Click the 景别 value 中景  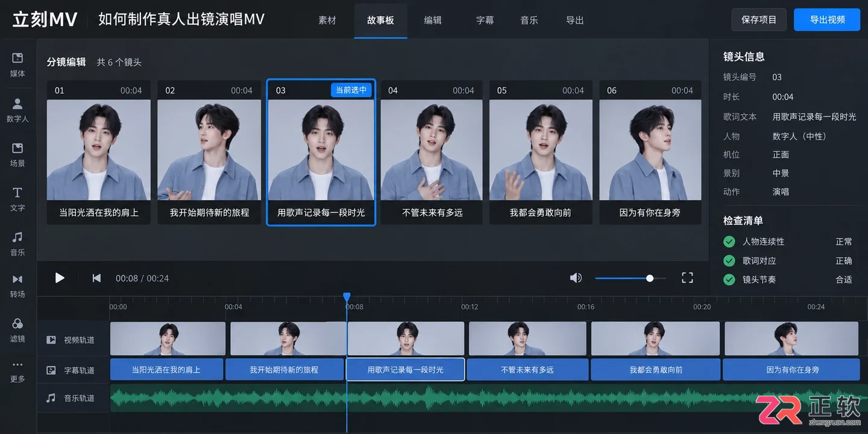click(x=781, y=173)
